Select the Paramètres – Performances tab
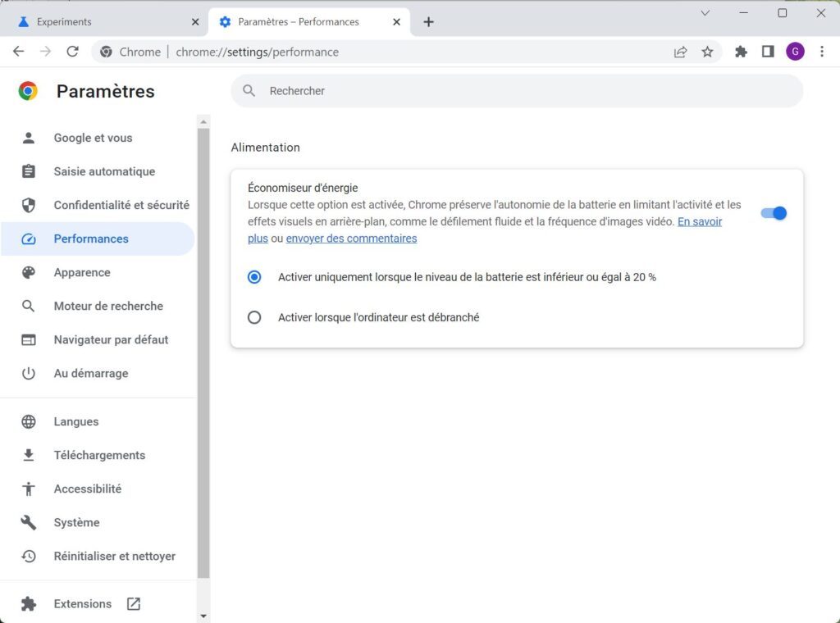This screenshot has width=840, height=623. (309, 22)
